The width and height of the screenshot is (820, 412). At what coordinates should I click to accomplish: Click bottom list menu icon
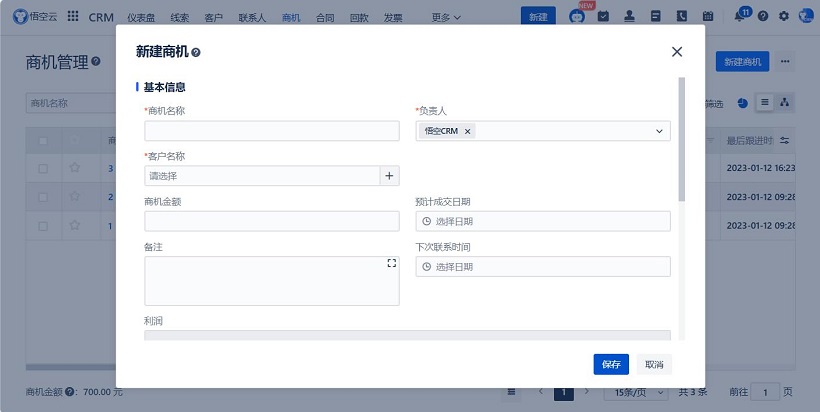511,392
